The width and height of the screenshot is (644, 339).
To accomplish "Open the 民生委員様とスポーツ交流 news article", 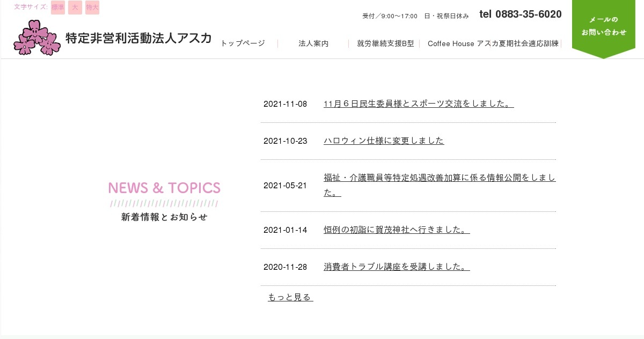I will (x=419, y=104).
